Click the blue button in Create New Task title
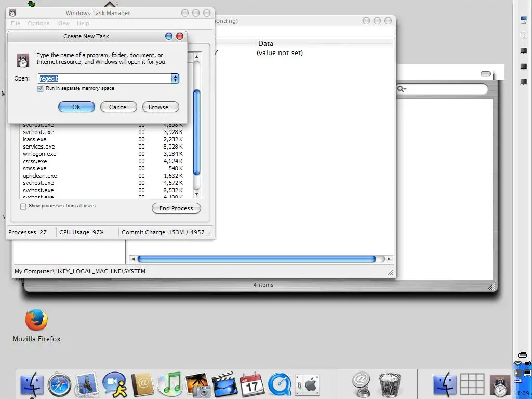The width and height of the screenshot is (532, 399). [x=169, y=36]
